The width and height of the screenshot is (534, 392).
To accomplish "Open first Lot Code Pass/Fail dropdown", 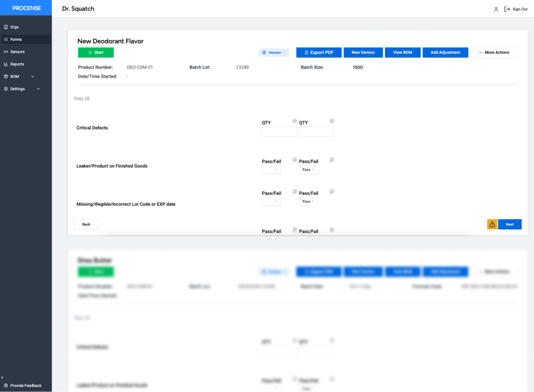I will pos(271,202).
